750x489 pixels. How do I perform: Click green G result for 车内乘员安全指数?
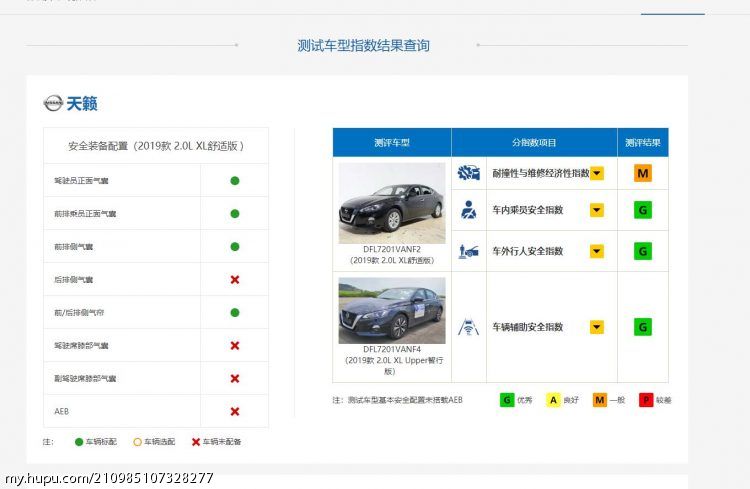643,210
